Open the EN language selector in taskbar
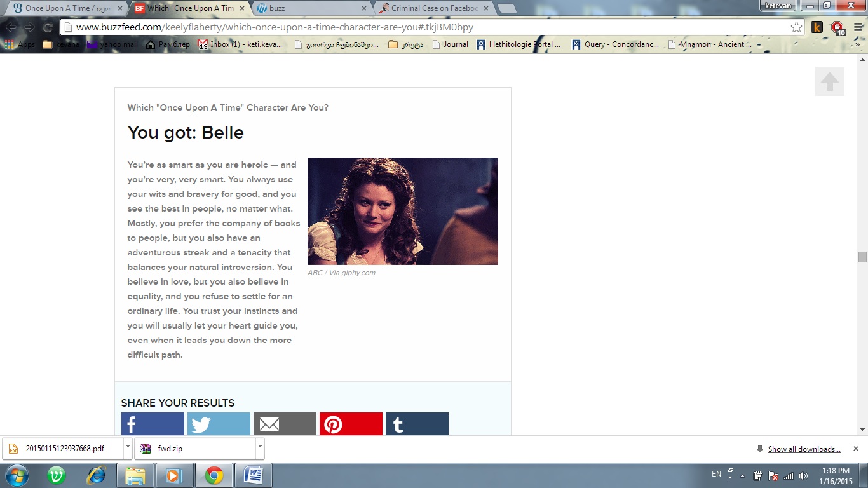The width and height of the screenshot is (868, 488). [x=716, y=474]
